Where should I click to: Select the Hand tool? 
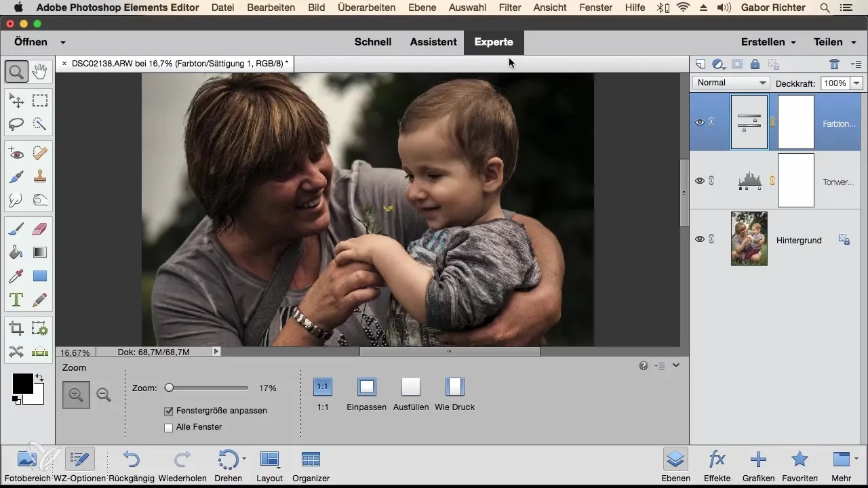(x=39, y=70)
